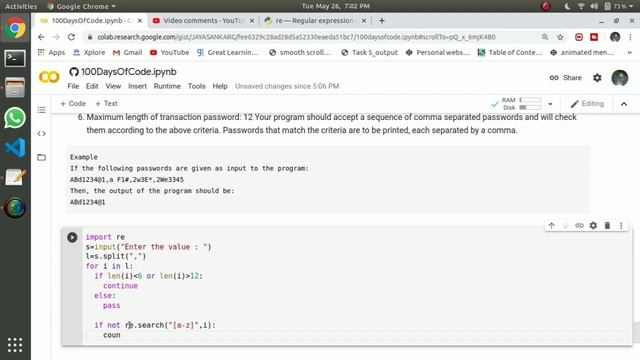Open the smooth scroll bookmark
Image resolution: width=640 pixels, height=360 pixels.
click(300, 52)
